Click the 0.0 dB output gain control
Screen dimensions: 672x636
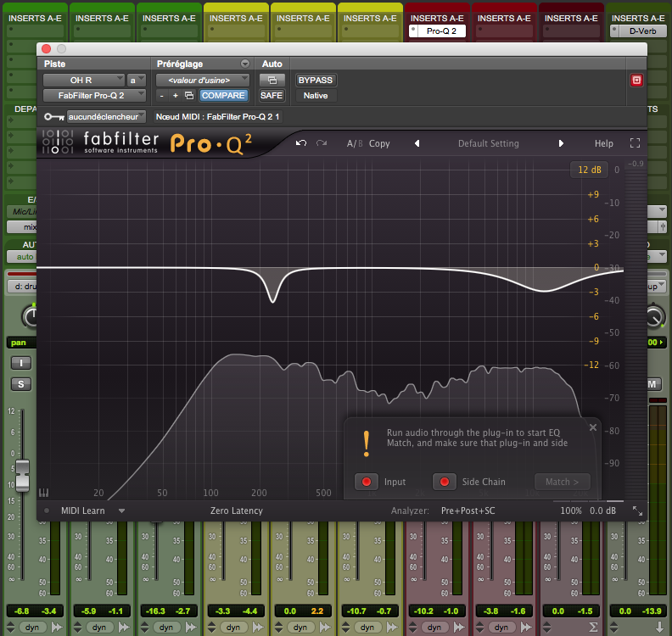(602, 510)
